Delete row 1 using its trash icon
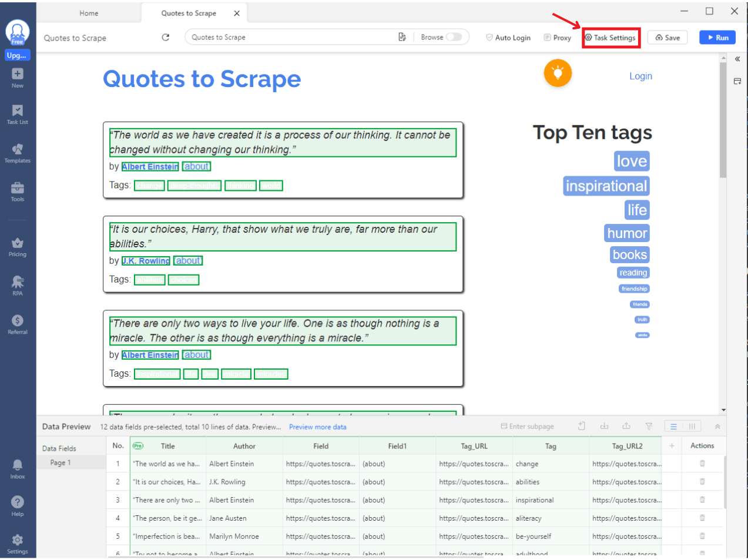 [x=702, y=464]
